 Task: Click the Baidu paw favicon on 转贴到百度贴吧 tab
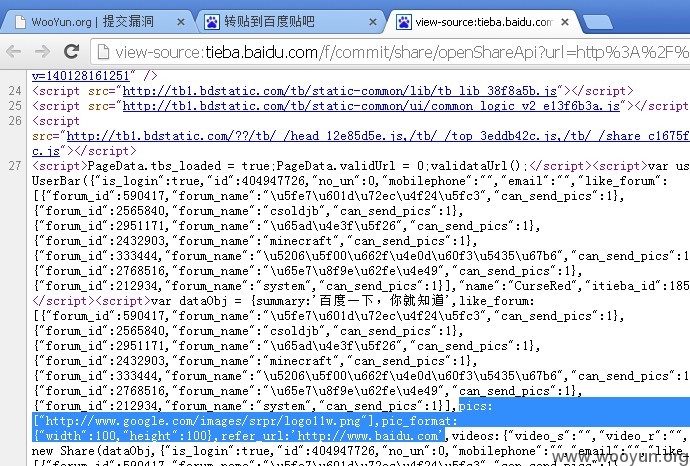[x=212, y=22]
